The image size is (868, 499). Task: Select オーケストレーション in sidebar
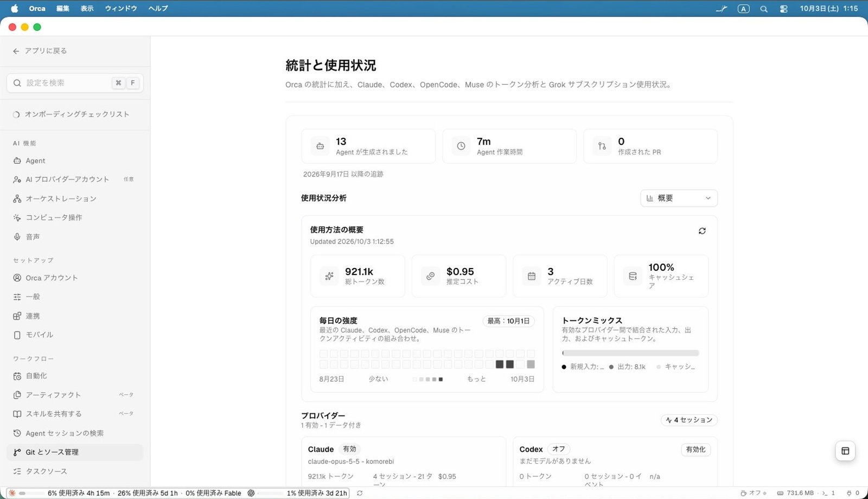[x=75, y=199]
